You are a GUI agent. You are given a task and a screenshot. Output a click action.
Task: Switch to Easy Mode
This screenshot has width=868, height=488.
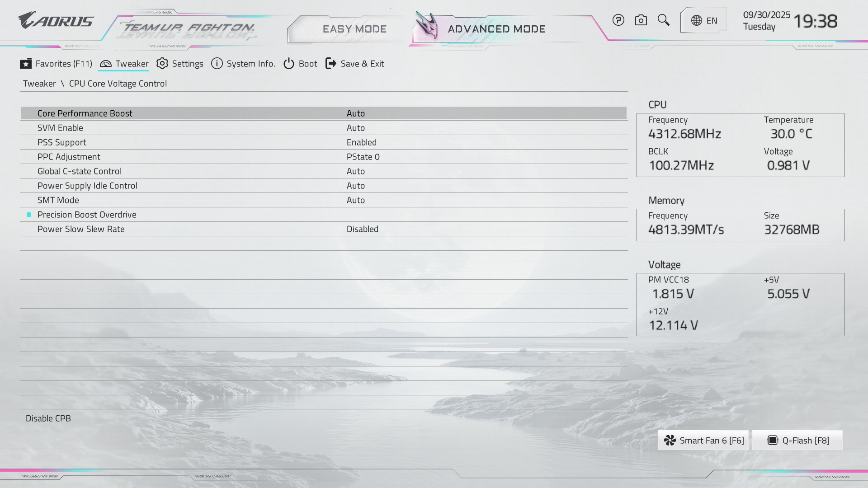point(354,29)
